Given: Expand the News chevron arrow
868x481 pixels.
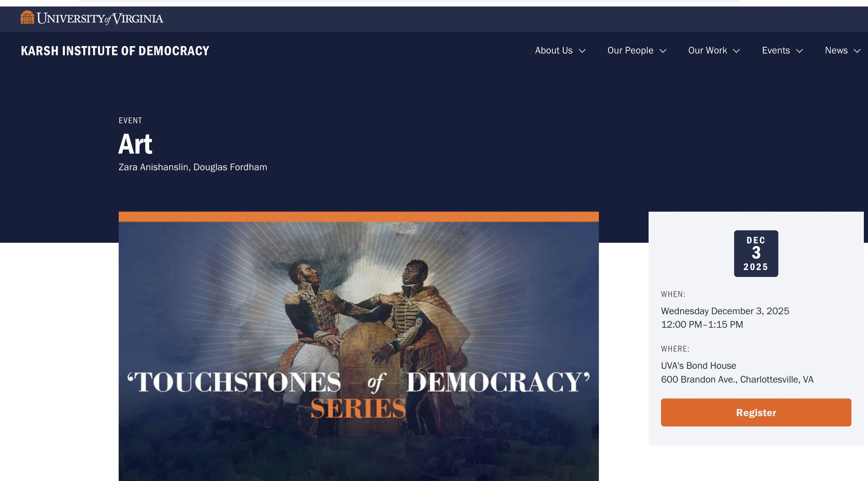Looking at the screenshot, I should (x=857, y=51).
